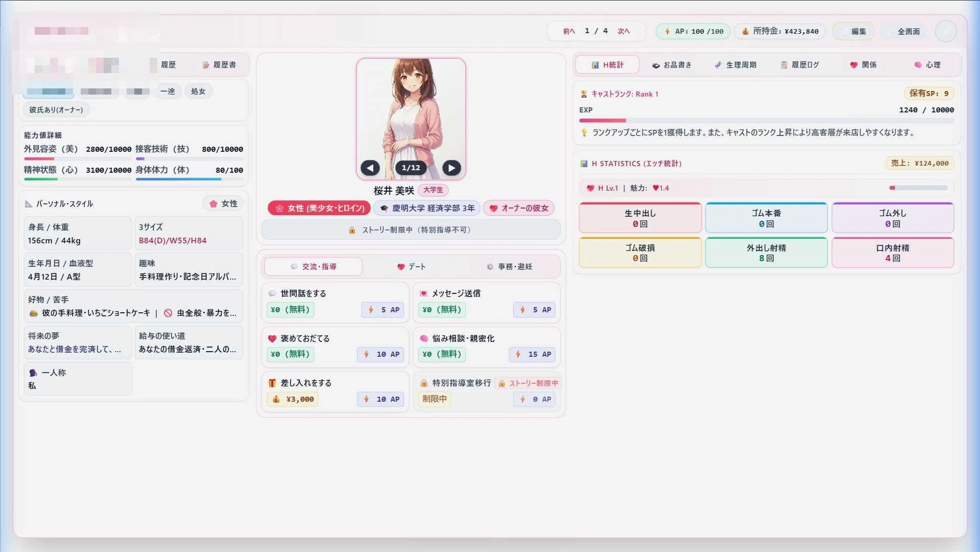
Task: Click the ゴム本番 statistic card
Action: [x=766, y=218]
